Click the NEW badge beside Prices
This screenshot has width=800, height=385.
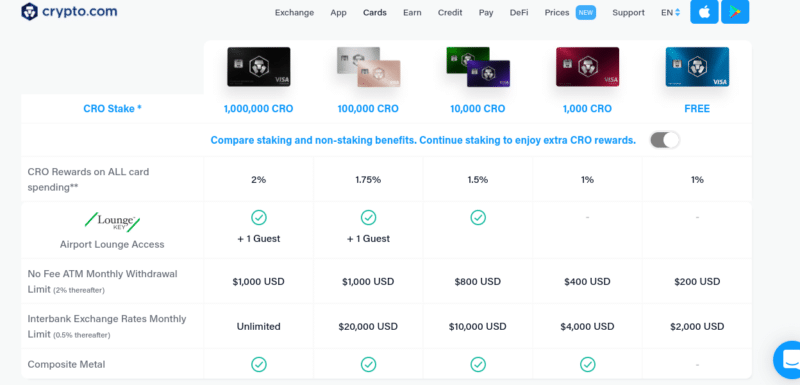(x=586, y=13)
